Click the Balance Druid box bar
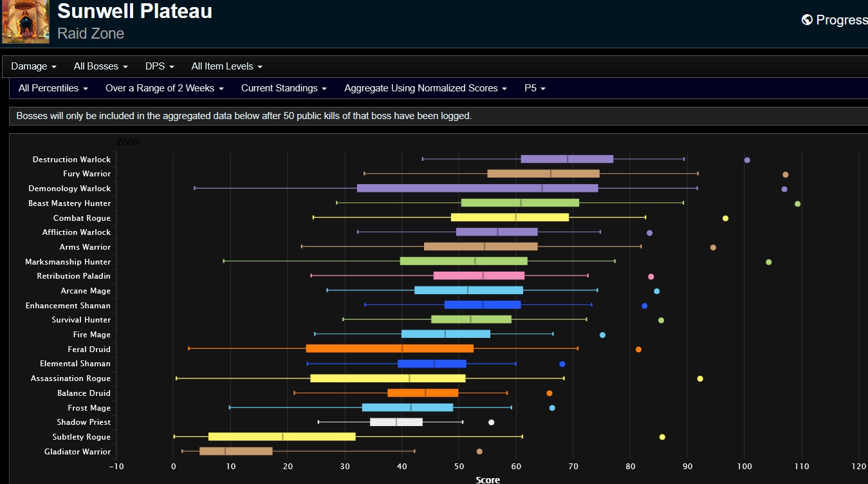Image resolution: width=868 pixels, height=484 pixels. (x=423, y=393)
